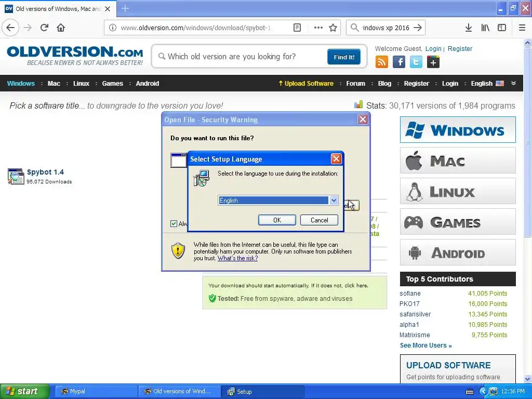Open the English site language selector
Image resolution: width=532 pixels, height=399 pixels.
click(x=487, y=84)
